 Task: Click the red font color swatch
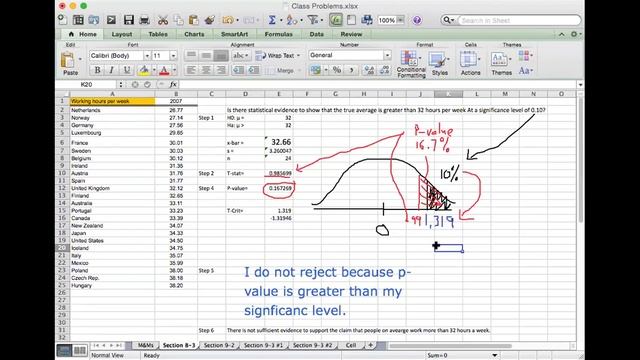[164, 70]
